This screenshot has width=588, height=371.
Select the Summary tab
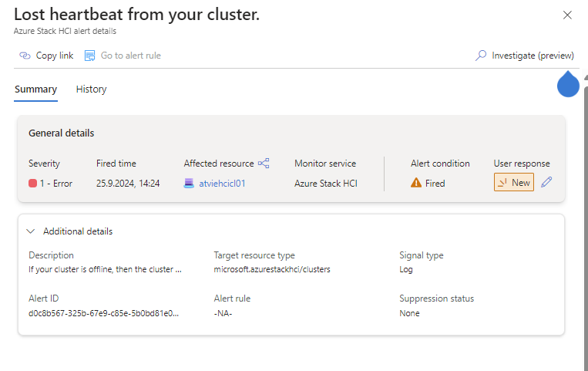point(35,89)
